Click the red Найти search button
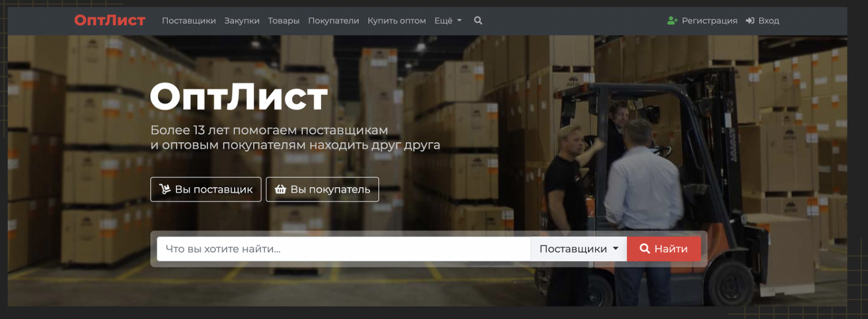Image resolution: width=868 pixels, height=319 pixels. tap(664, 249)
